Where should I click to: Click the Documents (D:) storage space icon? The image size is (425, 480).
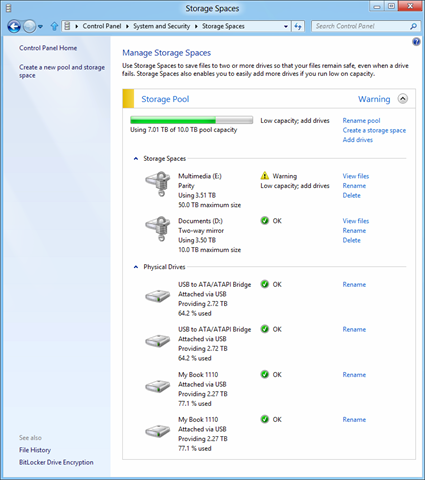coord(158,229)
